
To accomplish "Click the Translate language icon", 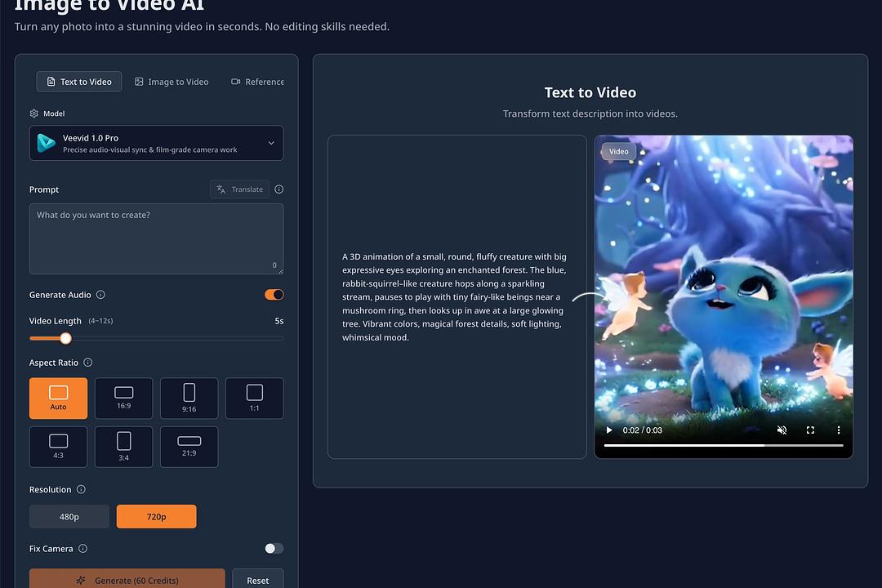I will pos(220,189).
